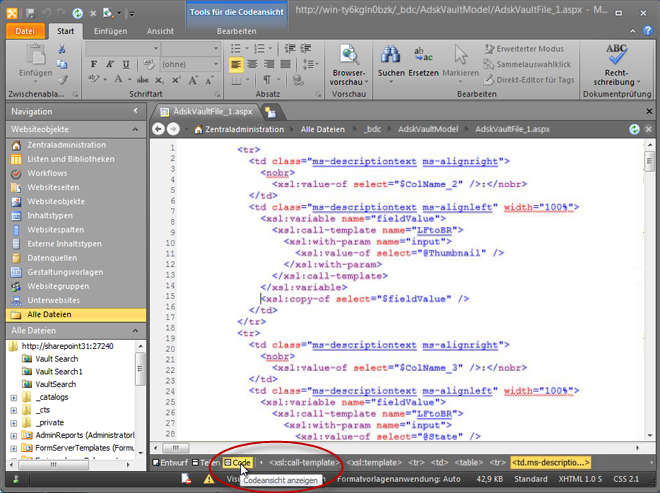Open the font color A dropdown arrow

[x=130, y=80]
